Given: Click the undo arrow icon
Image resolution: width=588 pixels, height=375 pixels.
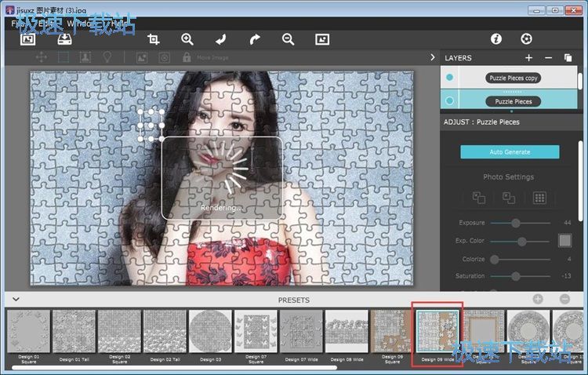Looking at the screenshot, I should [221, 39].
